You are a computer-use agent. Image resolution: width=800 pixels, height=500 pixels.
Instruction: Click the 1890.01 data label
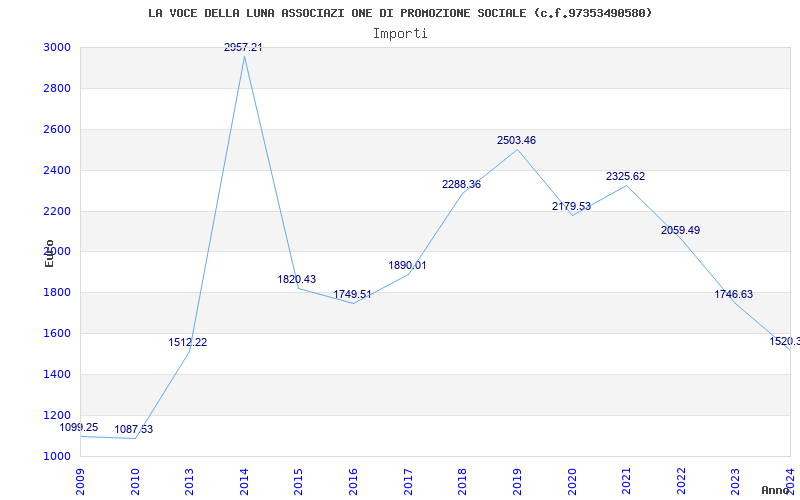pyautogui.click(x=407, y=265)
